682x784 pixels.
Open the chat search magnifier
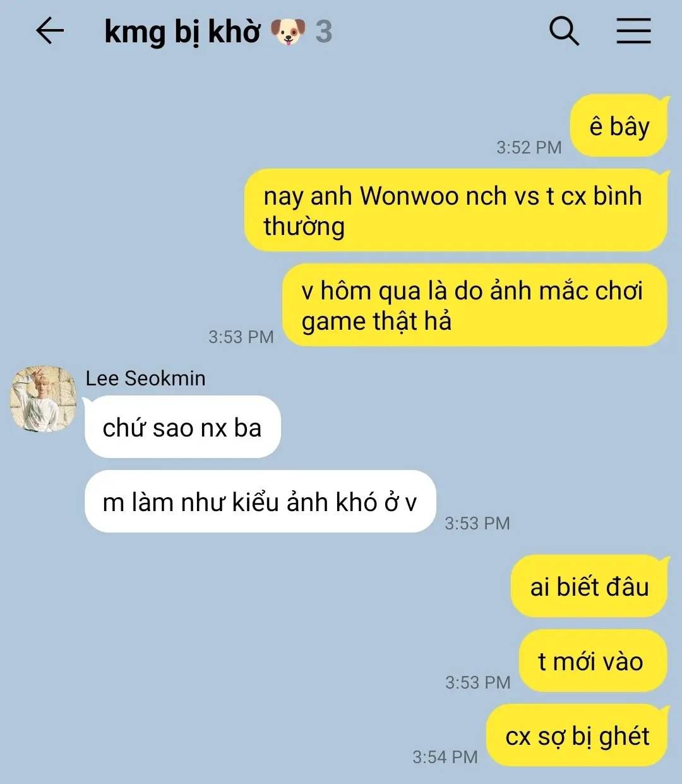click(x=564, y=31)
